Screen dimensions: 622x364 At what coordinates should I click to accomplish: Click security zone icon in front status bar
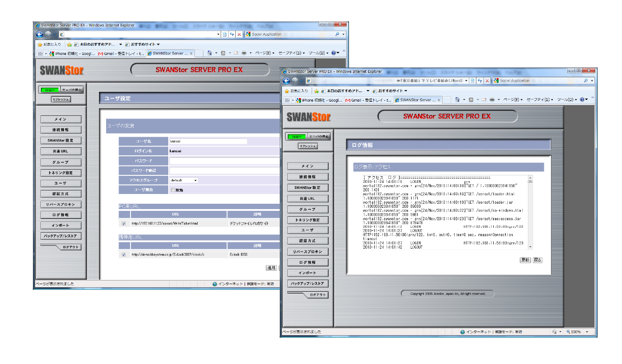463,332
